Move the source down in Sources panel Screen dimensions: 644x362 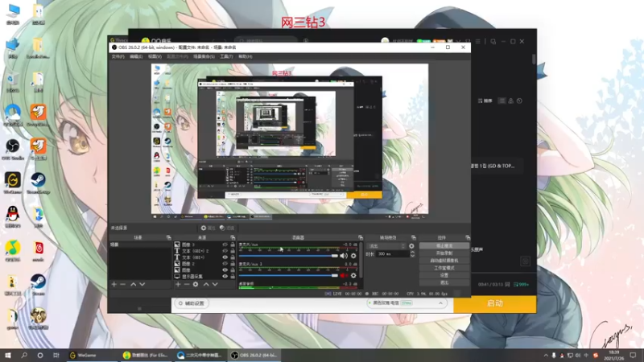coord(215,284)
